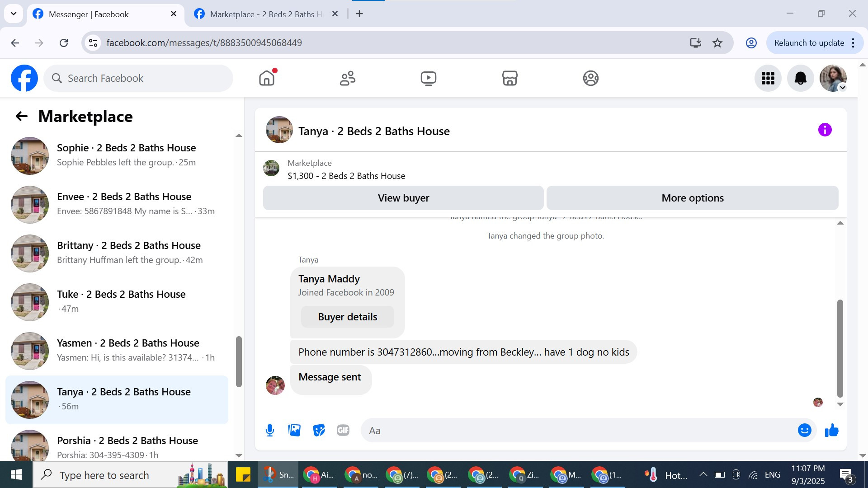The height and width of the screenshot is (488, 868).
Task: Click the phone number message bubble
Action: pos(463,352)
